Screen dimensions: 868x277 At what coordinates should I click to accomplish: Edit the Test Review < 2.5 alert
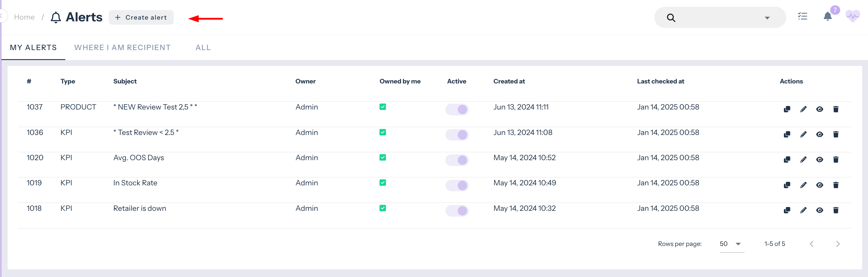[803, 135]
